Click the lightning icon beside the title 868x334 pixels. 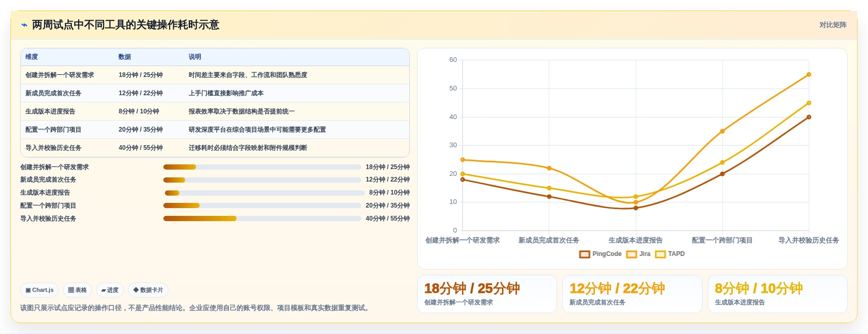tap(24, 25)
